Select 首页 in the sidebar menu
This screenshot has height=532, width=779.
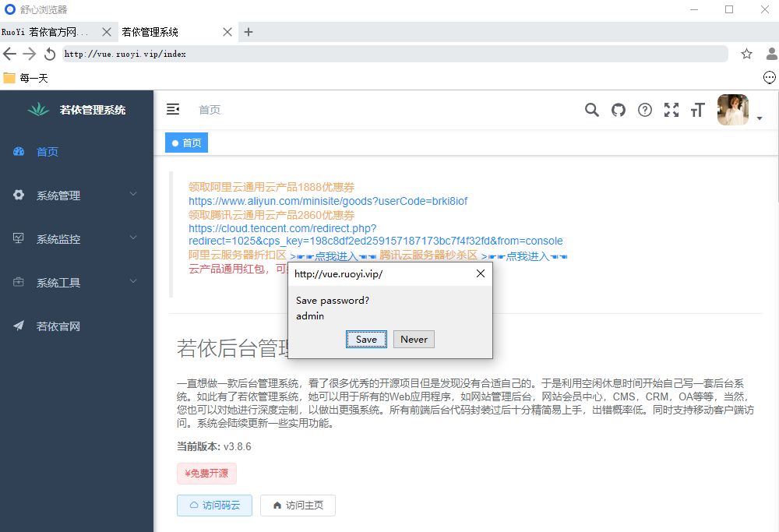76,152
